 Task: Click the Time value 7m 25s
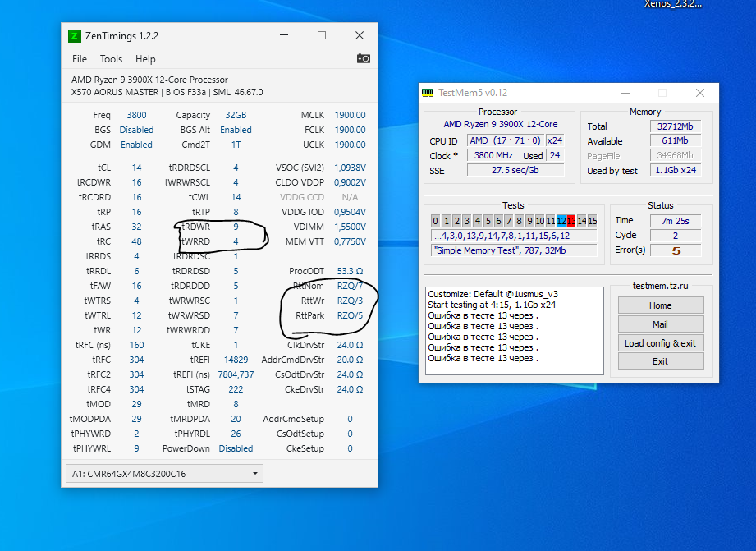(x=676, y=221)
